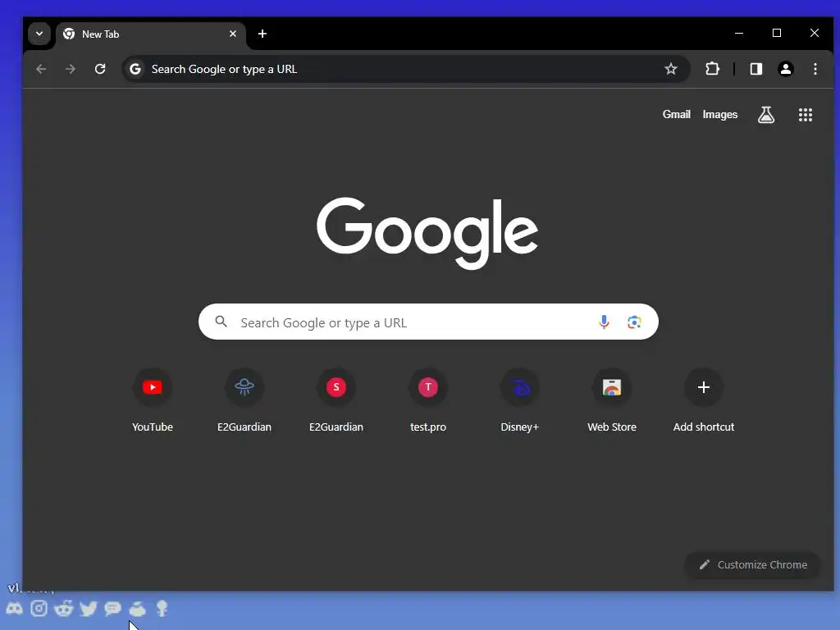
Task: Open the Gmail link
Action: (677, 115)
